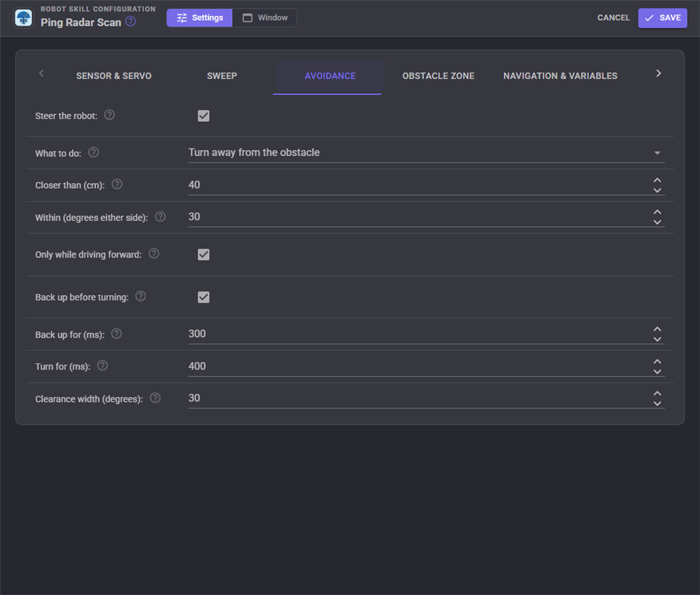Decrease Within degrees either side value

pos(657,222)
